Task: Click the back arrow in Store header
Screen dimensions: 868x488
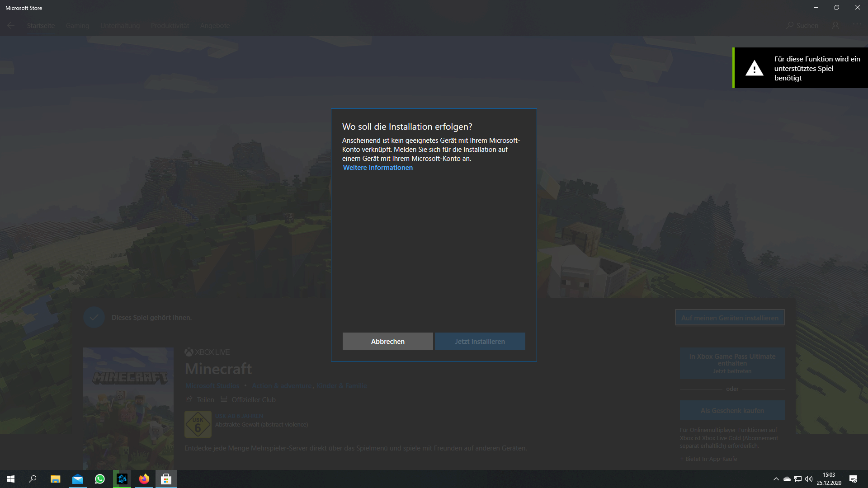Action: pyautogui.click(x=11, y=26)
